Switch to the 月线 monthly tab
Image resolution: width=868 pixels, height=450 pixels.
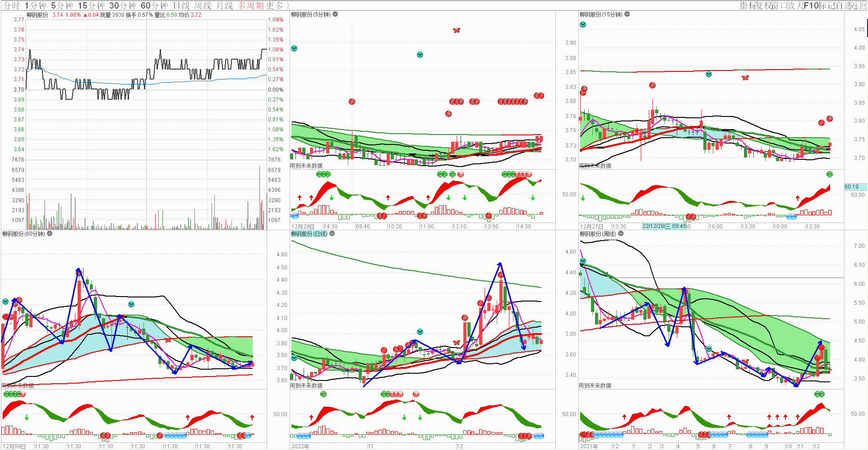(x=225, y=5)
